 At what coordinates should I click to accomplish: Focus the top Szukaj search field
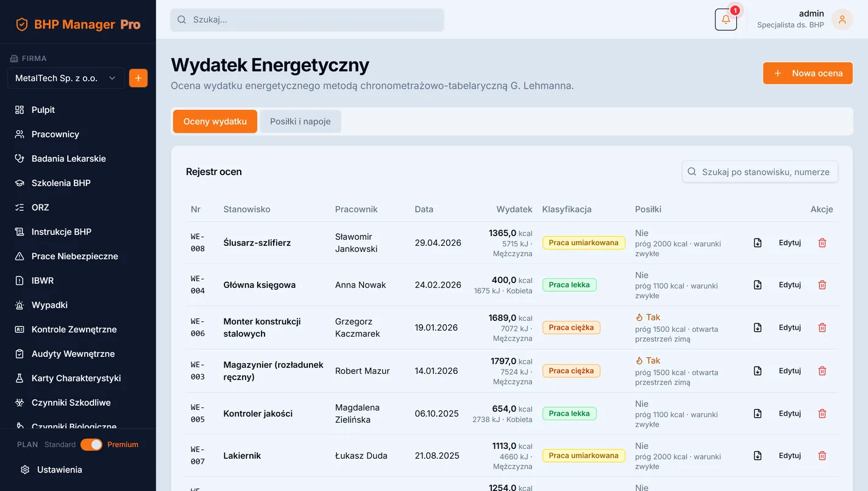click(x=307, y=20)
